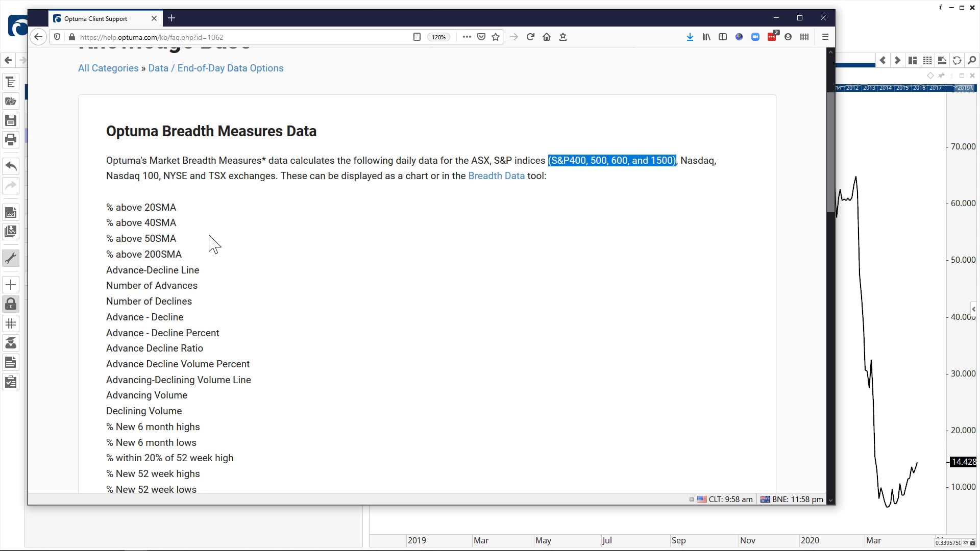Click the red extension icon with badge 2
Screen dimensions: 980x551
point(772,37)
